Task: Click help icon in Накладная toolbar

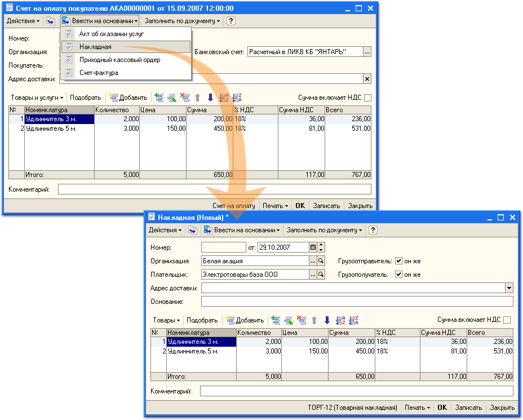Action: click(x=373, y=230)
